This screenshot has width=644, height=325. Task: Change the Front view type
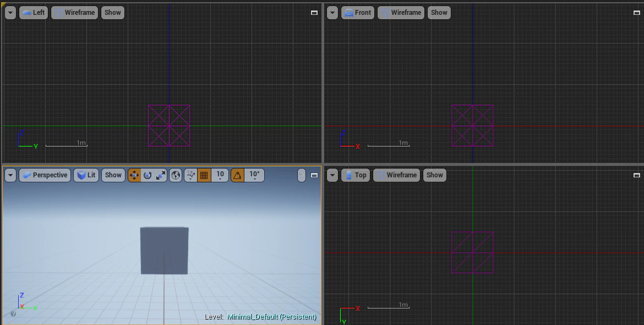click(358, 13)
